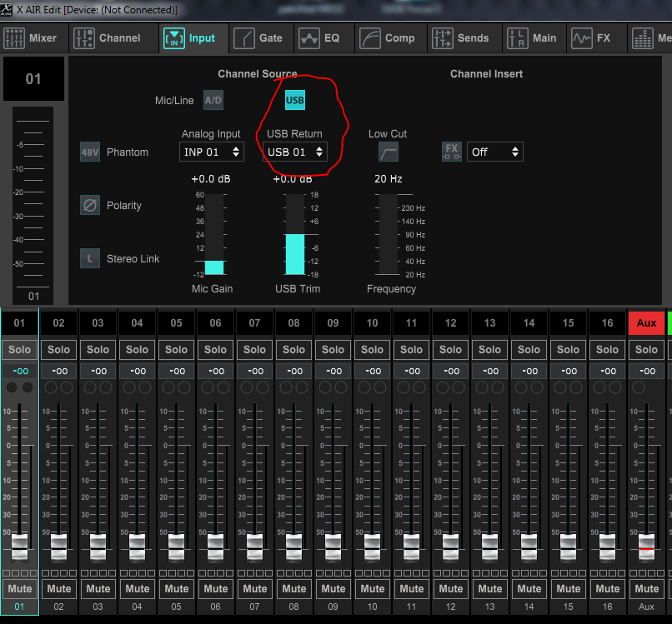The image size is (672, 624).
Task: Select the red Aux channel header
Action: coord(646,323)
